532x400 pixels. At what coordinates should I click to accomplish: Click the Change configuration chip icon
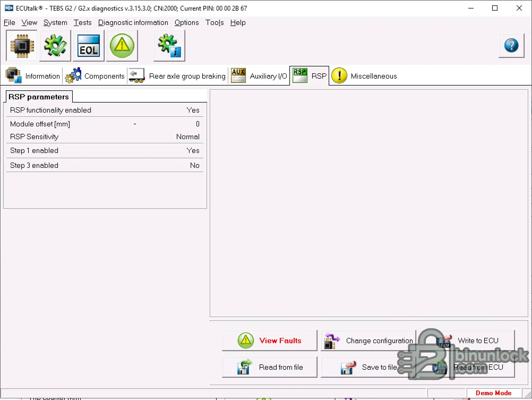pyautogui.click(x=332, y=341)
